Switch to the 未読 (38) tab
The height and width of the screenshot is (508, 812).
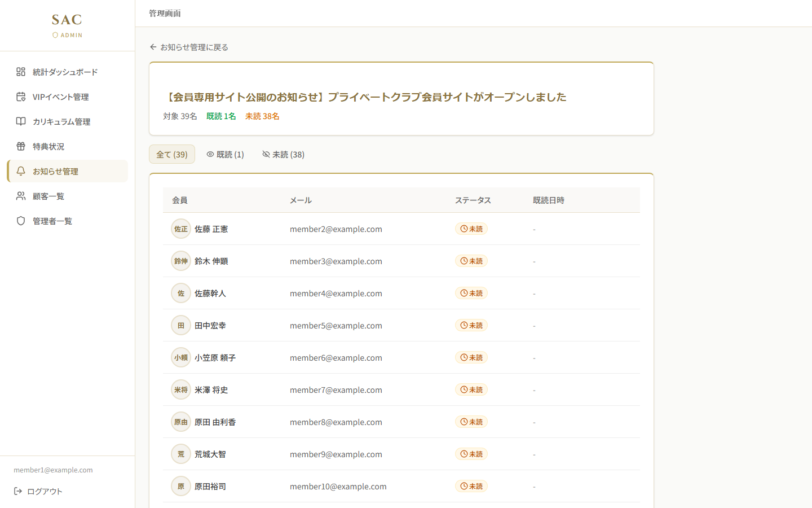pos(283,154)
